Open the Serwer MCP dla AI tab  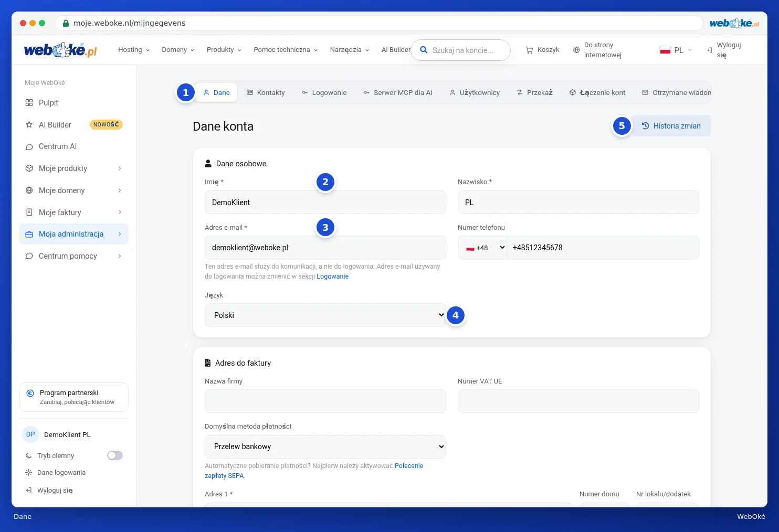(398, 92)
